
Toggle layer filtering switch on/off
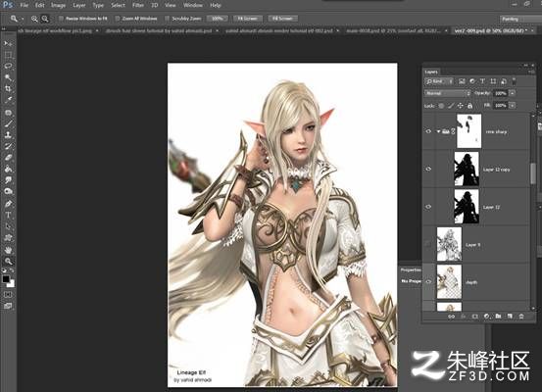(514, 81)
